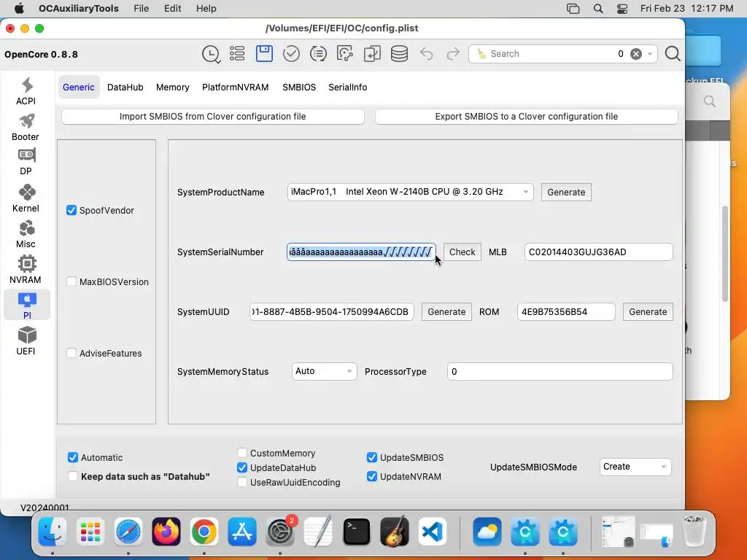Open the SystemMemoryStatus Auto dropdown

[324, 371]
